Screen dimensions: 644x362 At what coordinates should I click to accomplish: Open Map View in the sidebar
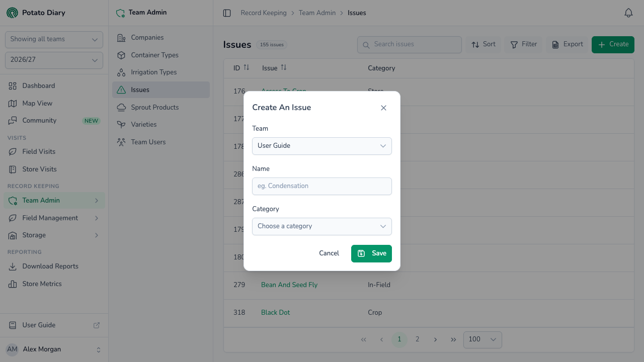coord(54,103)
